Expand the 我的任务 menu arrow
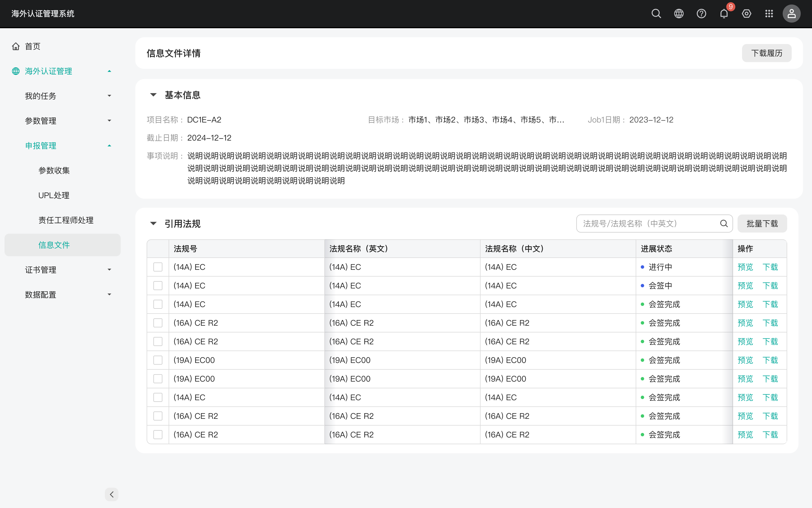This screenshot has height=508, width=812. pyautogui.click(x=109, y=96)
